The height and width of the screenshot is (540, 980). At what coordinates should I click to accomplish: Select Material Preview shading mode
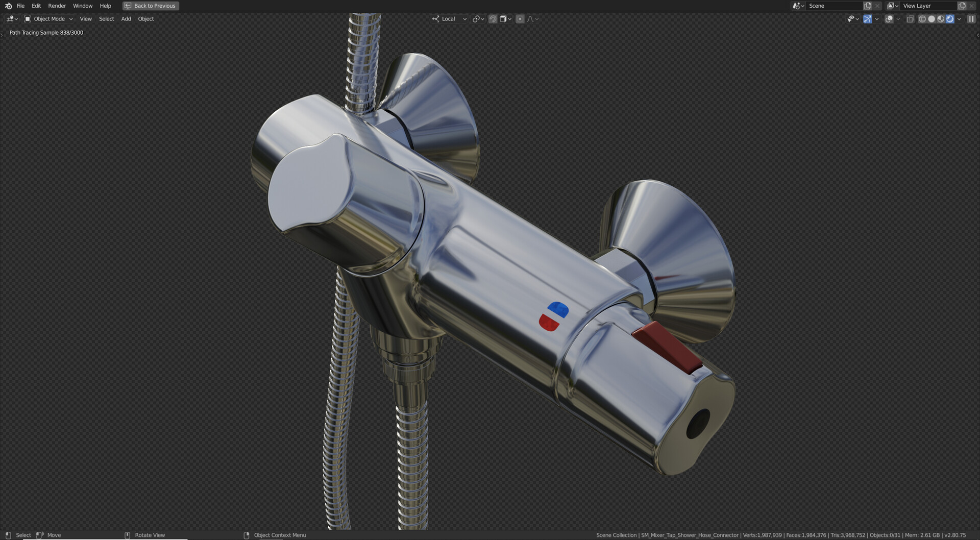[940, 19]
